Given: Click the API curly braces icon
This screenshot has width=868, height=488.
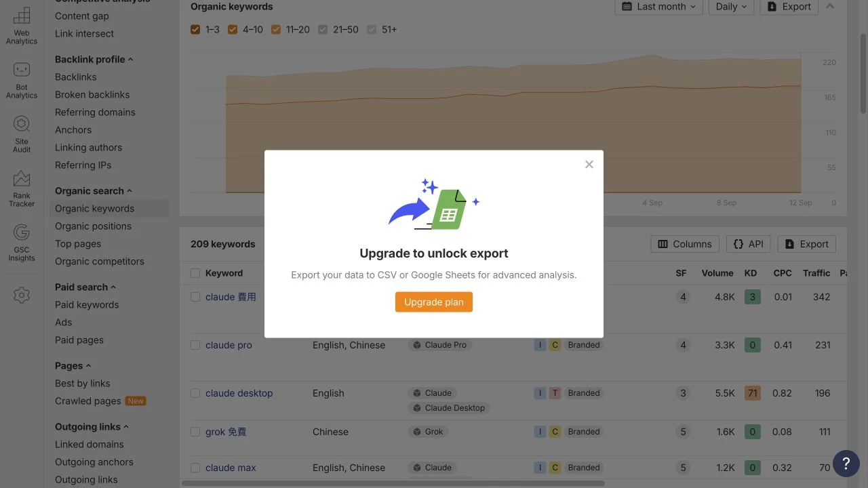Looking at the screenshot, I should pyautogui.click(x=738, y=244).
